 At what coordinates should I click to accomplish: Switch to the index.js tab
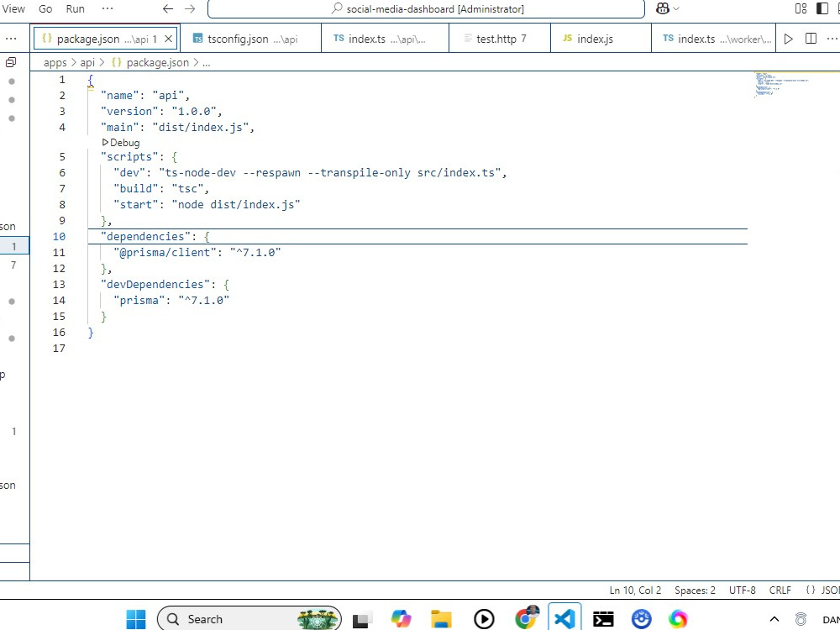tap(601, 39)
